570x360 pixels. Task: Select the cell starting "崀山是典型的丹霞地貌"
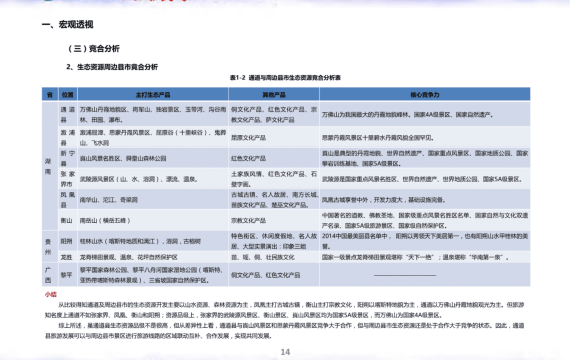point(425,158)
